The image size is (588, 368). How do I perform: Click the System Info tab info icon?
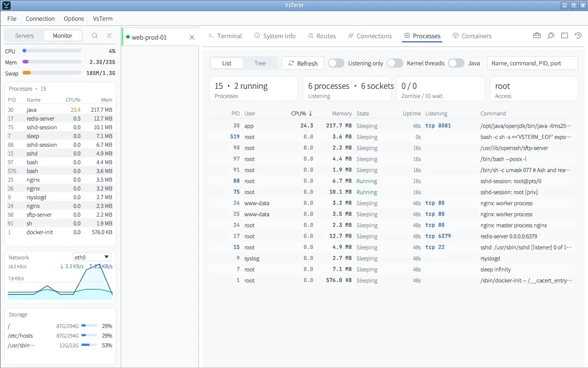[x=257, y=35]
